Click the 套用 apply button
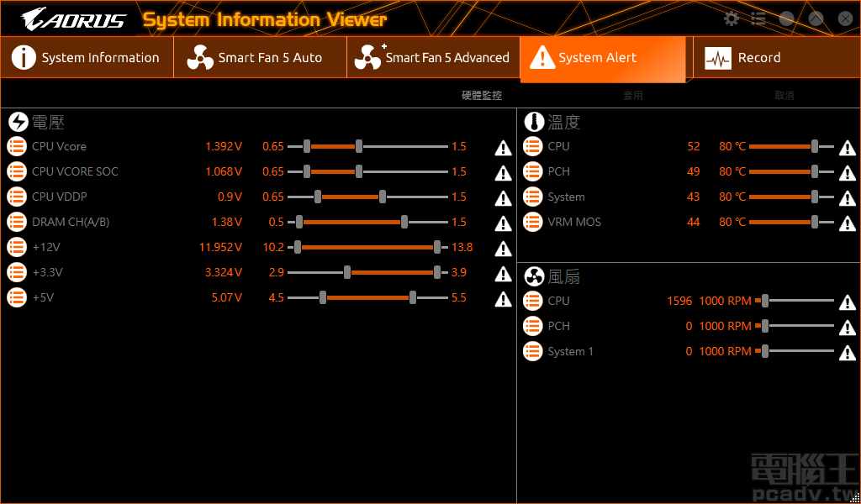 coord(632,96)
